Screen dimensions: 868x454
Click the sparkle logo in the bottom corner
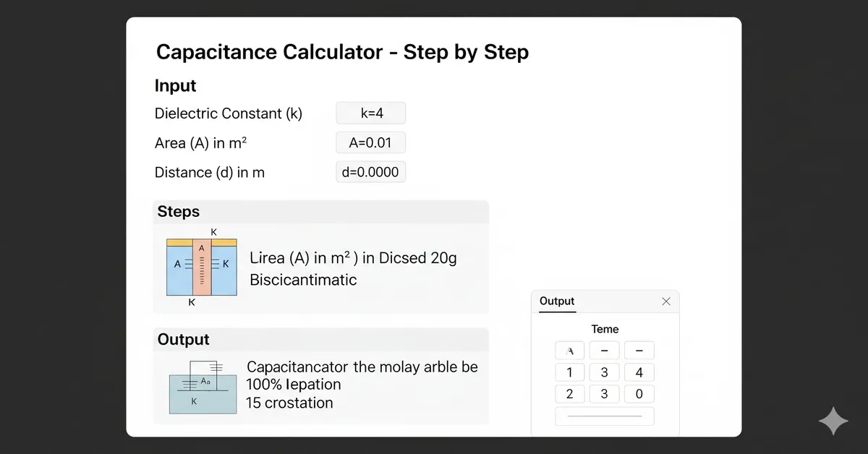click(x=833, y=420)
